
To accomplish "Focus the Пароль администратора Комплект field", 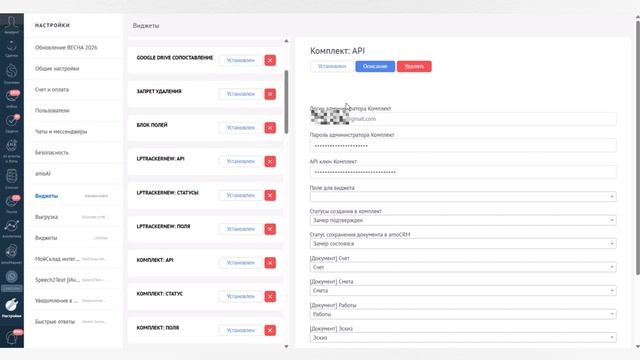I will pos(463,146).
